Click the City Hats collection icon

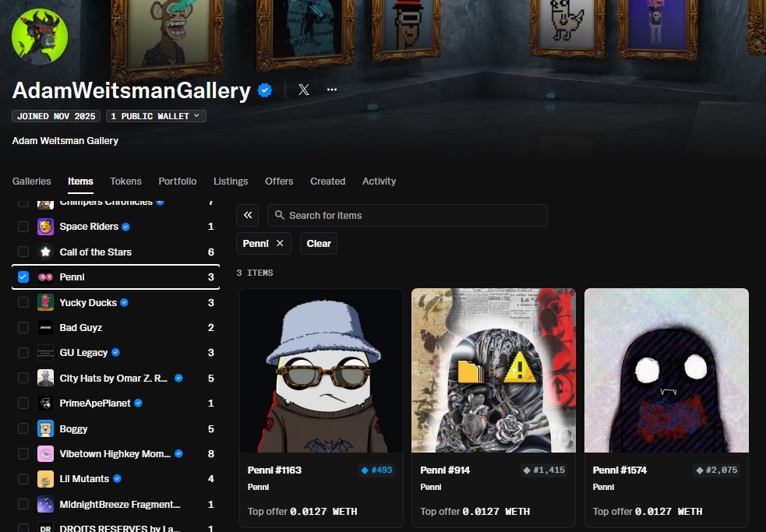click(x=45, y=378)
